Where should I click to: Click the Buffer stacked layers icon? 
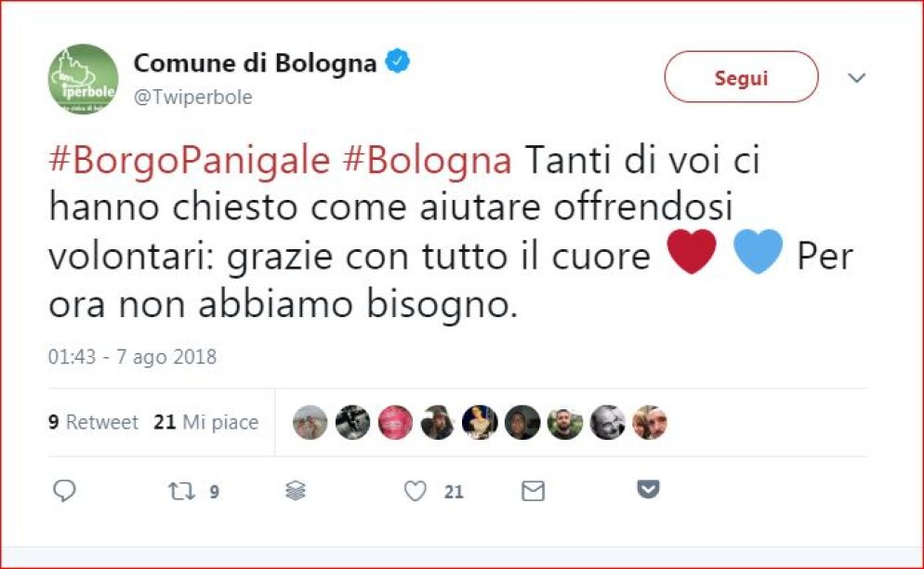(296, 491)
